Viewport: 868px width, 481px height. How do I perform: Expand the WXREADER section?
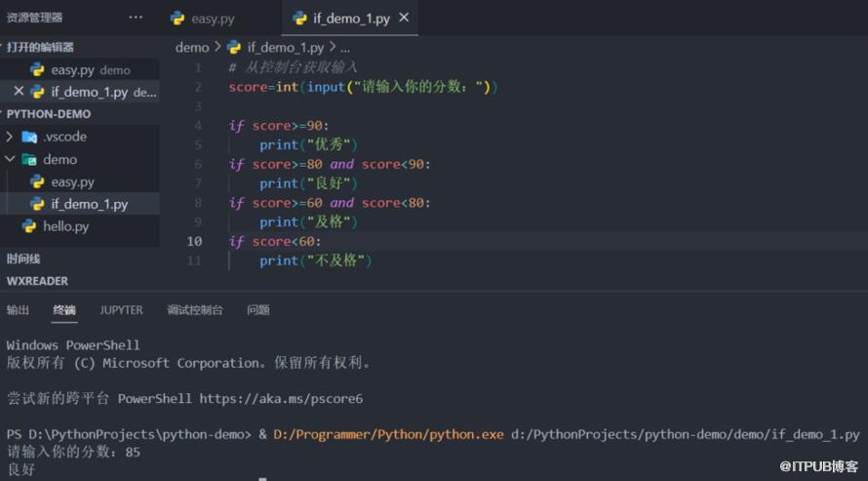[x=37, y=281]
